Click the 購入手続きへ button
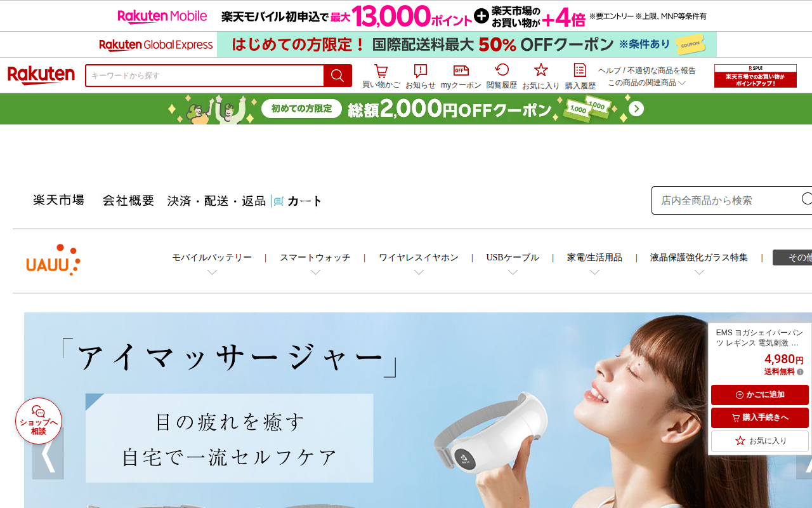 point(760,418)
